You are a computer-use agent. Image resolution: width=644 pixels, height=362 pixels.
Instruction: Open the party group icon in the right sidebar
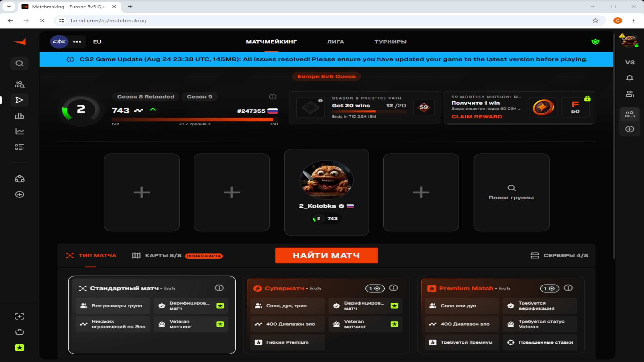(x=630, y=114)
